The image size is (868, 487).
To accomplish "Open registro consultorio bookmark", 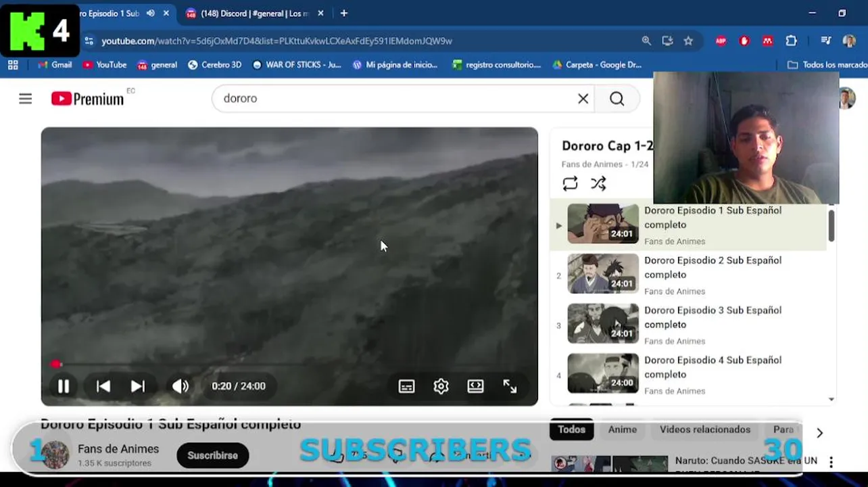I will 497,65.
